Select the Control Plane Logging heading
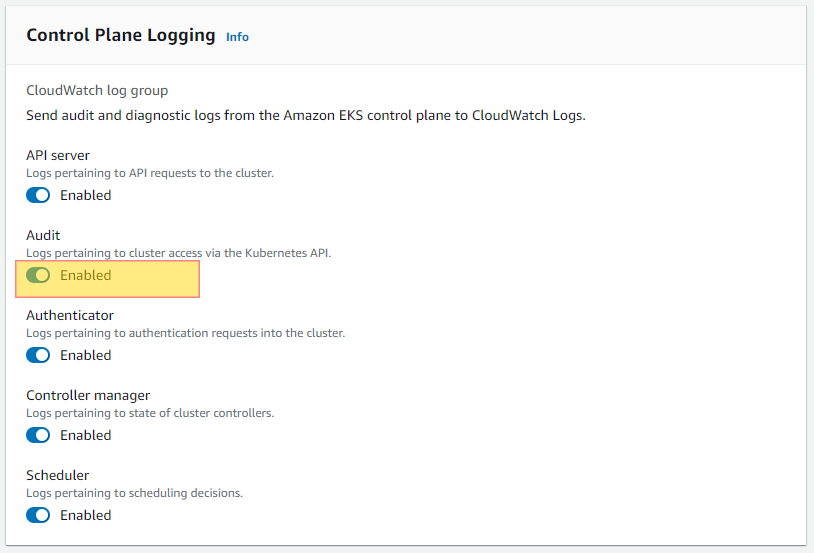Screen dimensions: 814x553 pyautogui.click(x=121, y=35)
